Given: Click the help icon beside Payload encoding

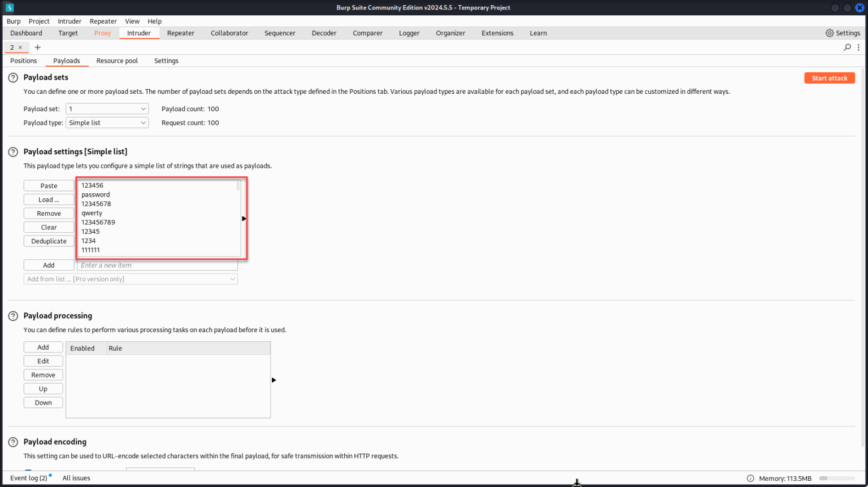Looking at the screenshot, I should pyautogui.click(x=12, y=441).
